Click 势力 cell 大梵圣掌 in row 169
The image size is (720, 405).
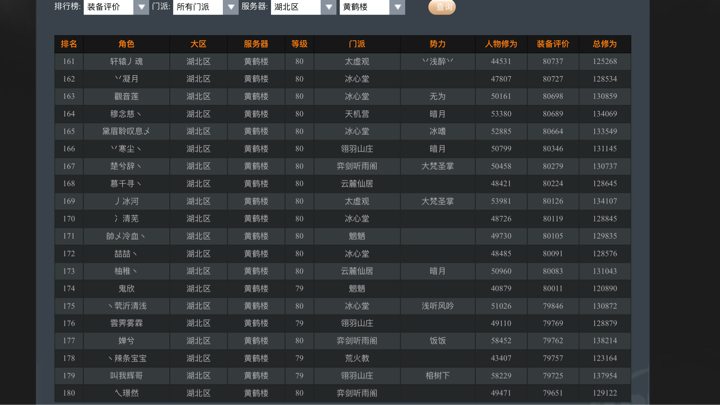[438, 201]
